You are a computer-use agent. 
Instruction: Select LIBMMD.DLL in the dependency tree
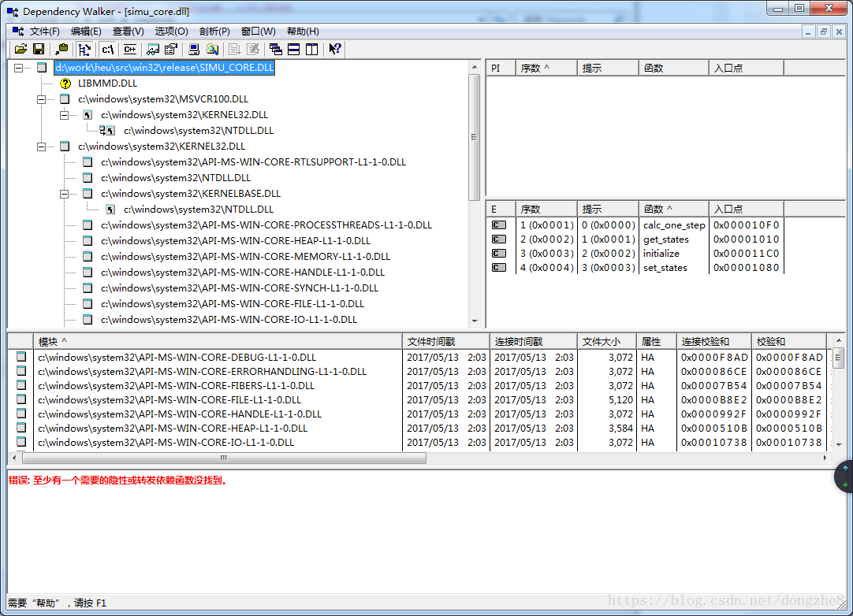tap(107, 83)
